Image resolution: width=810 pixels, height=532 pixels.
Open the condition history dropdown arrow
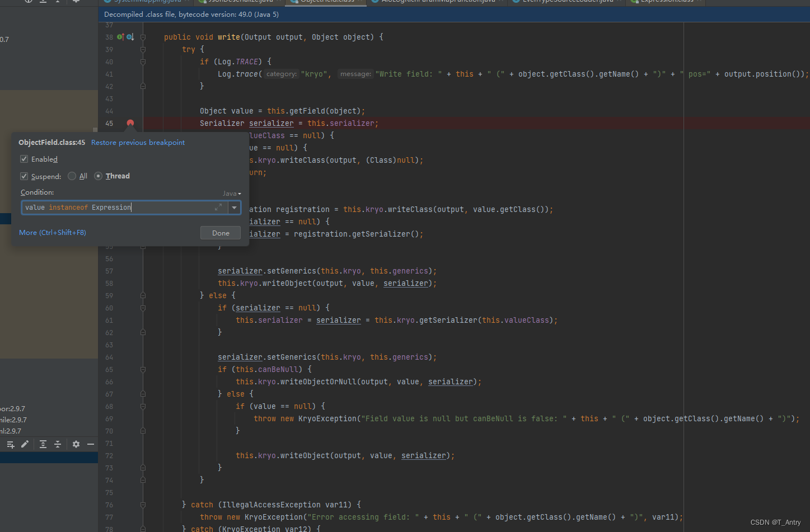235,208
